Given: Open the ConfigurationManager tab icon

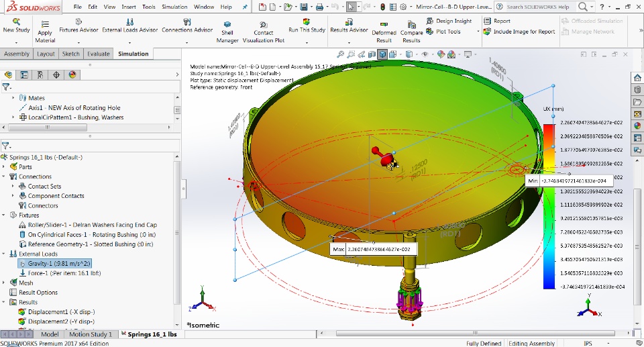Looking at the screenshot, I should 40,75.
